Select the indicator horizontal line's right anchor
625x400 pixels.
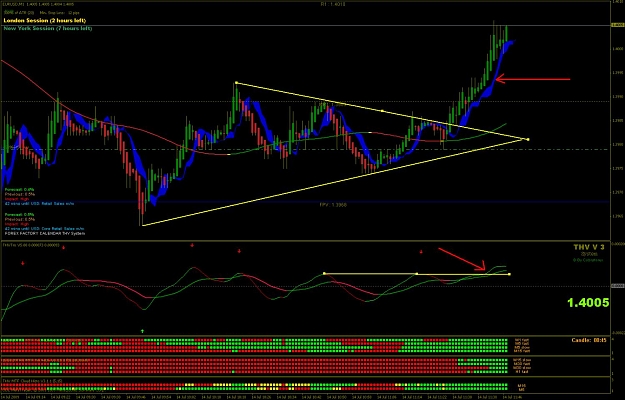[x=510, y=274]
